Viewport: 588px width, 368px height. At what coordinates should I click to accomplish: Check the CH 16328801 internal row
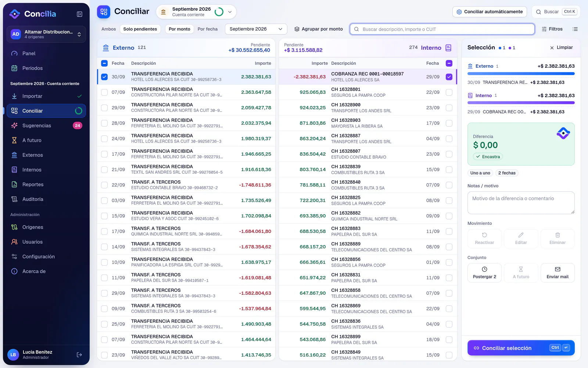point(449,92)
